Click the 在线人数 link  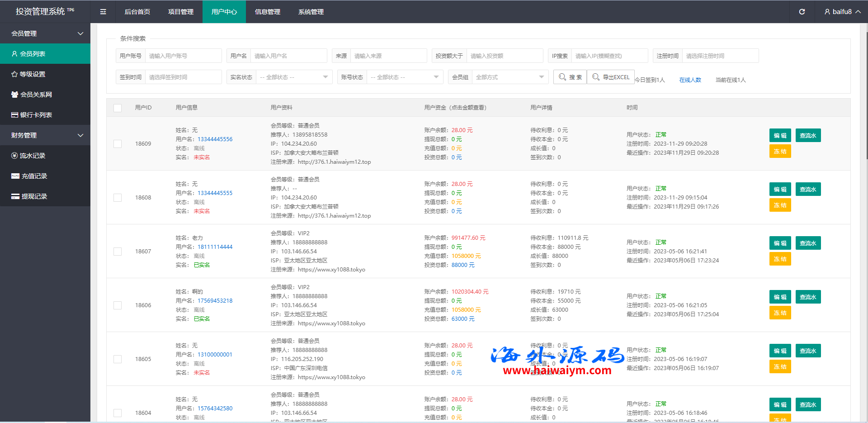click(x=690, y=80)
